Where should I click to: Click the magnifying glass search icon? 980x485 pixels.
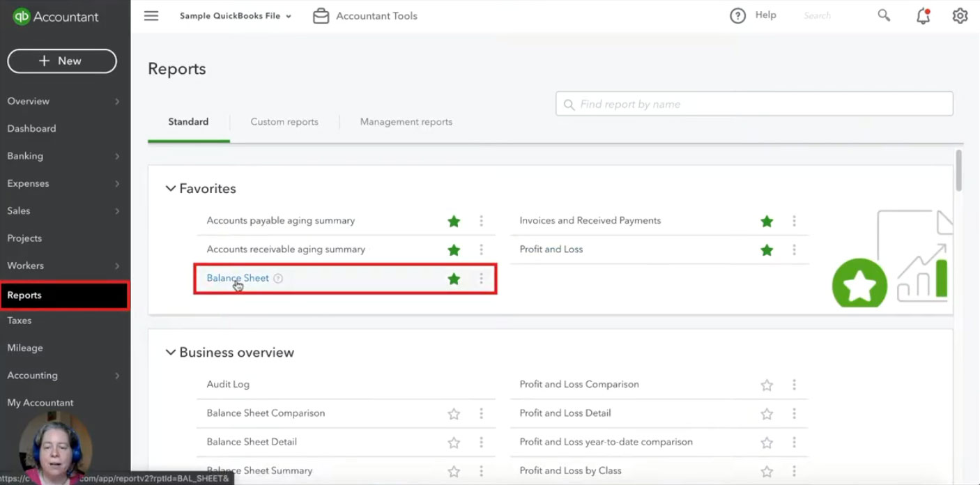884,15
